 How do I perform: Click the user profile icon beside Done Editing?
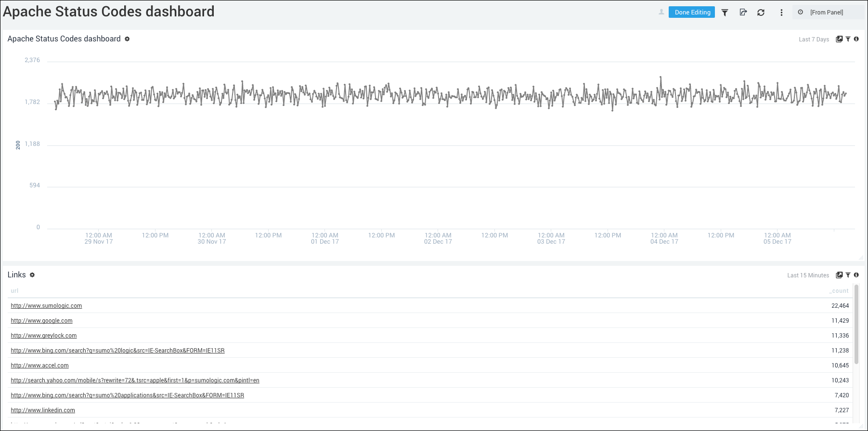click(661, 12)
